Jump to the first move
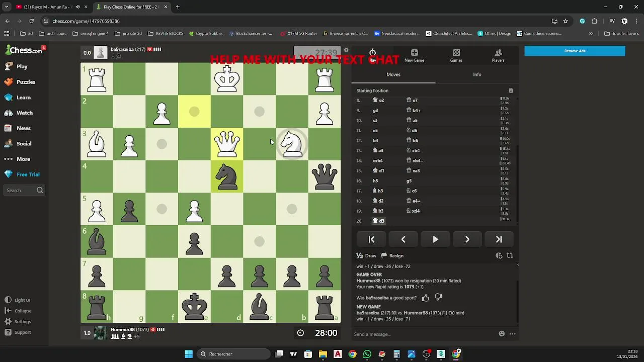Image resolution: width=644 pixels, height=362 pixels. pyautogui.click(x=371, y=239)
